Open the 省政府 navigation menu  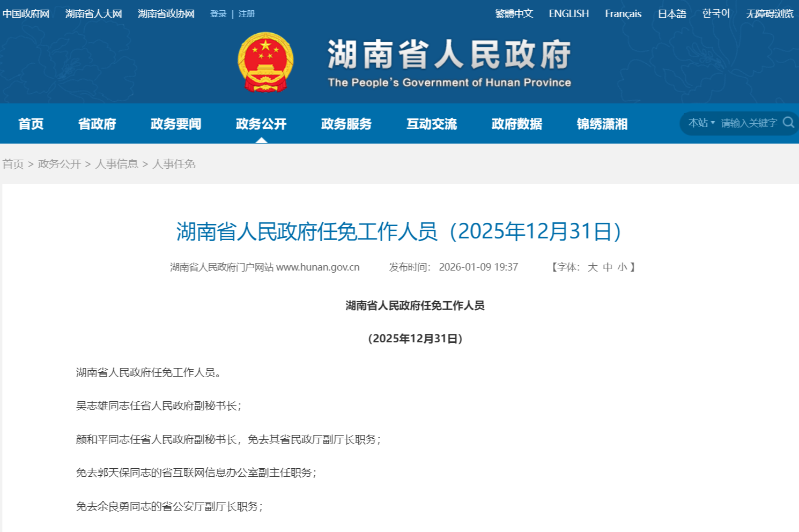click(x=97, y=124)
